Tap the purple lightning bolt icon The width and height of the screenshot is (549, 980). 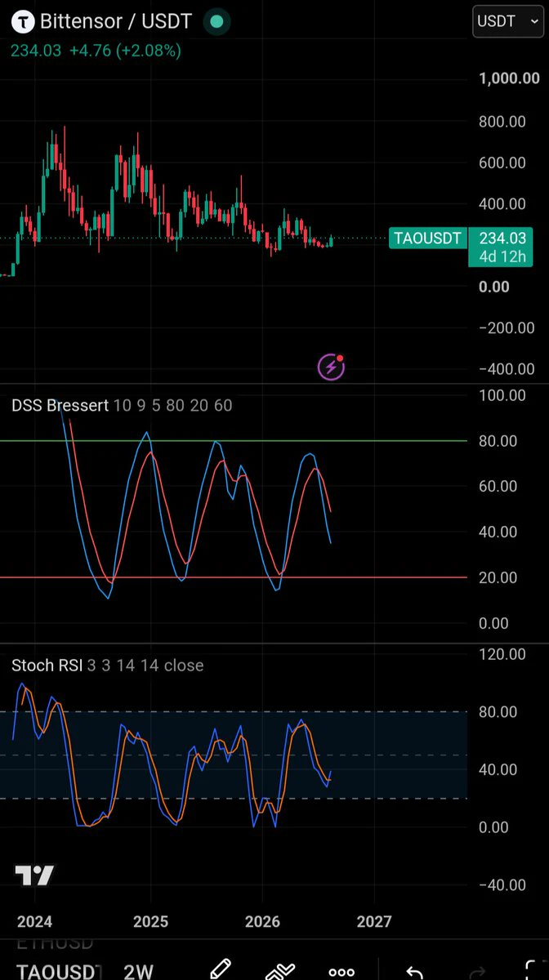331,367
